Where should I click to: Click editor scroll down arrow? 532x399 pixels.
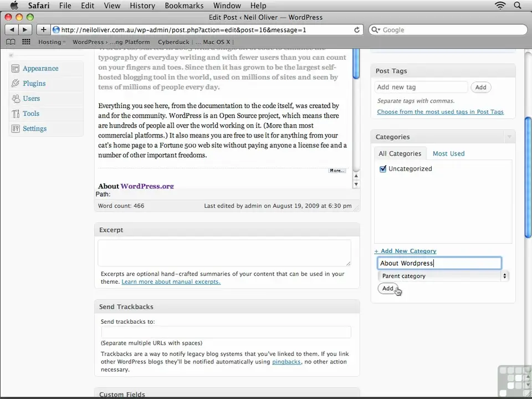tap(356, 184)
